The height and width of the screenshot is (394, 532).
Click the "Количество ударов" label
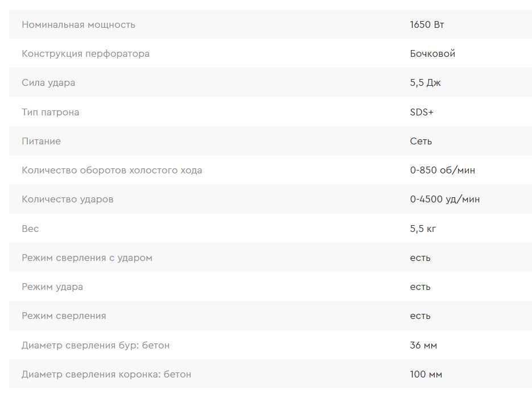67,199
